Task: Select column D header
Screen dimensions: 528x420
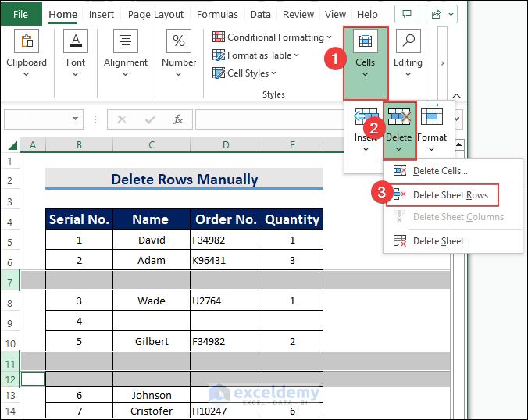Action: [226, 145]
